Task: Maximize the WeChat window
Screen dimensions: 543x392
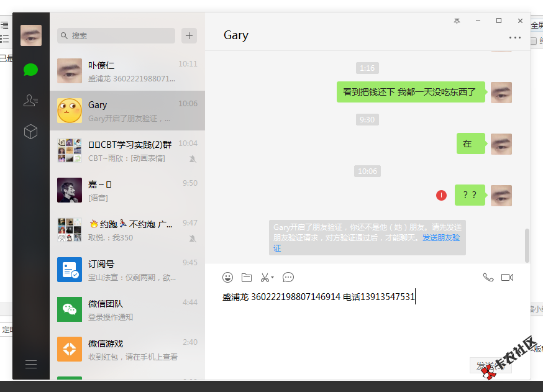Action: pos(499,21)
